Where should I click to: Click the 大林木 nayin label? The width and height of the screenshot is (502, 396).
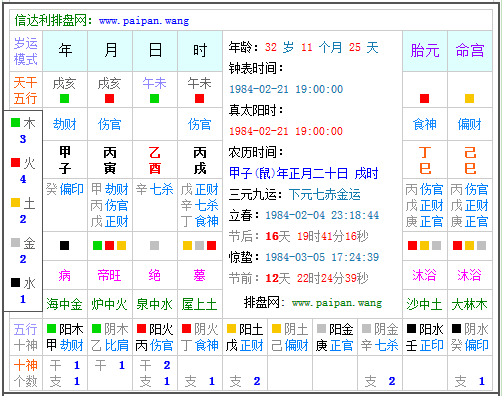[469, 304]
